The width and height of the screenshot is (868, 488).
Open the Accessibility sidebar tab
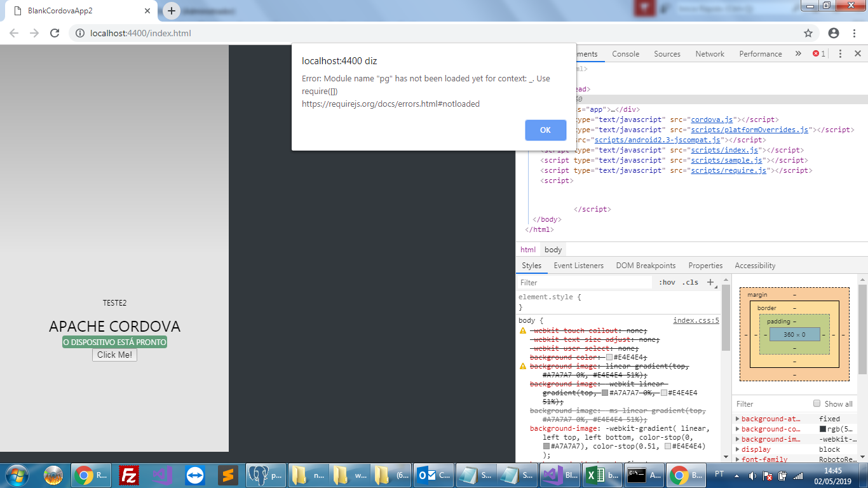(755, 266)
